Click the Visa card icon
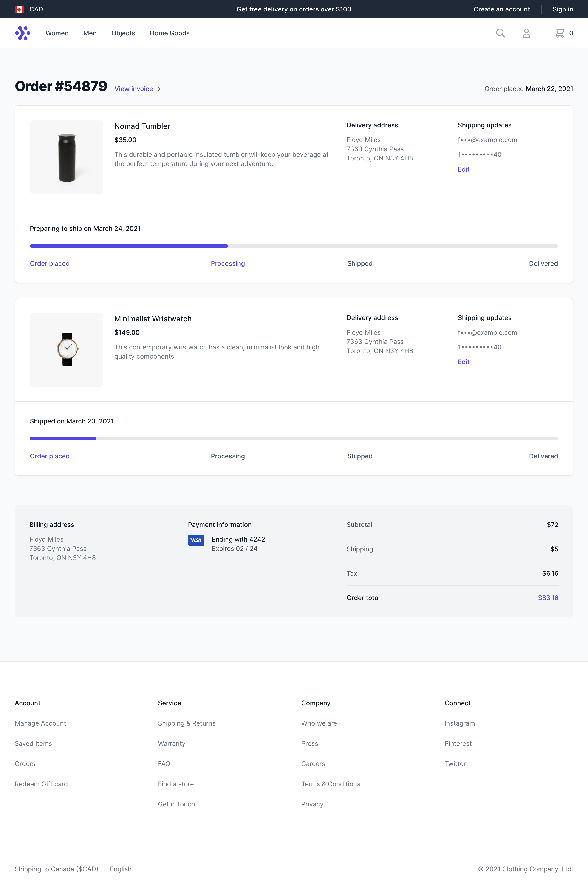 click(x=196, y=540)
